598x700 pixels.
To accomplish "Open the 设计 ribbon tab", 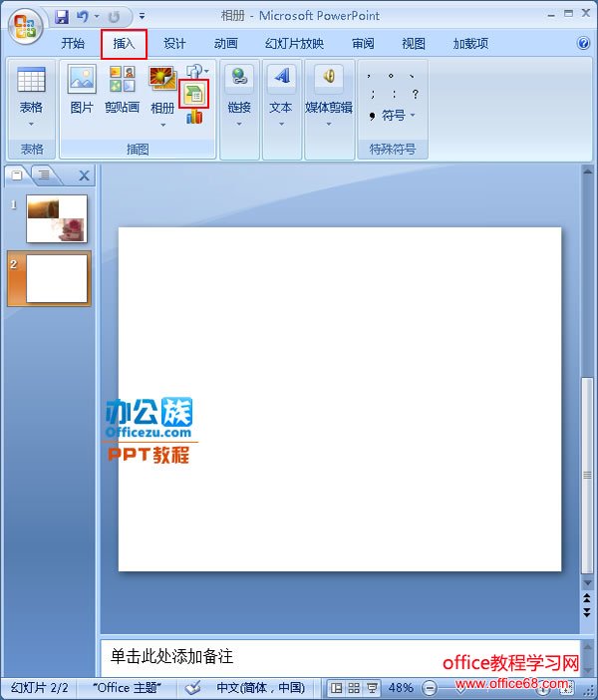I will point(174,43).
